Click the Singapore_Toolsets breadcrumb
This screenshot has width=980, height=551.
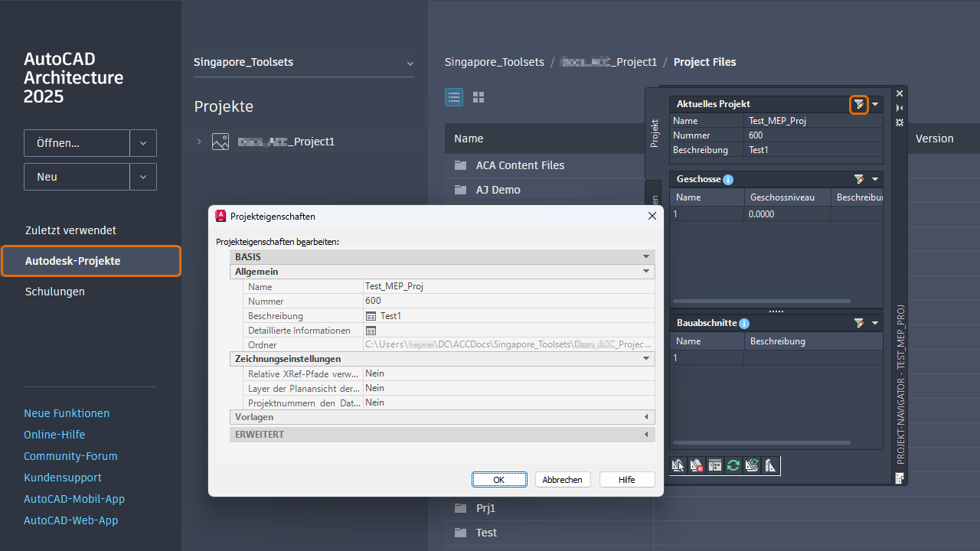click(x=495, y=62)
